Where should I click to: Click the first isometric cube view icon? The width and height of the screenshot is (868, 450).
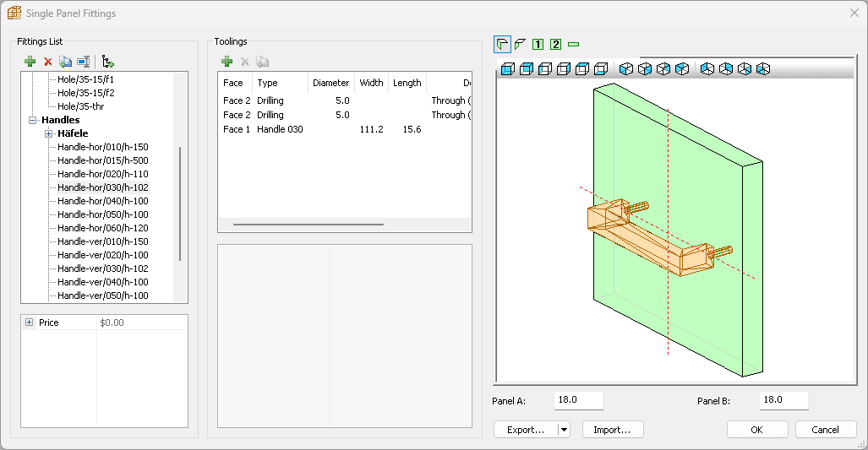(x=626, y=69)
